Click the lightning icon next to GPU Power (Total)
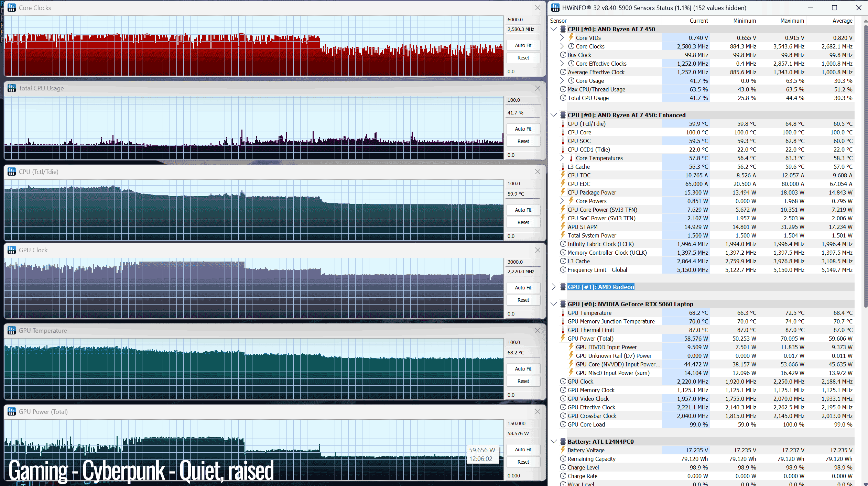 click(x=563, y=338)
